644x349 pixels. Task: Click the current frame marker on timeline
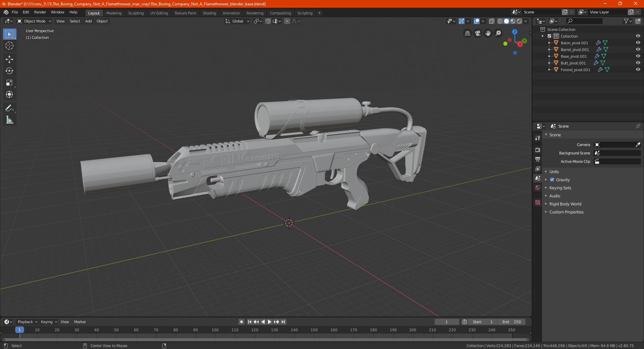pyautogui.click(x=19, y=330)
